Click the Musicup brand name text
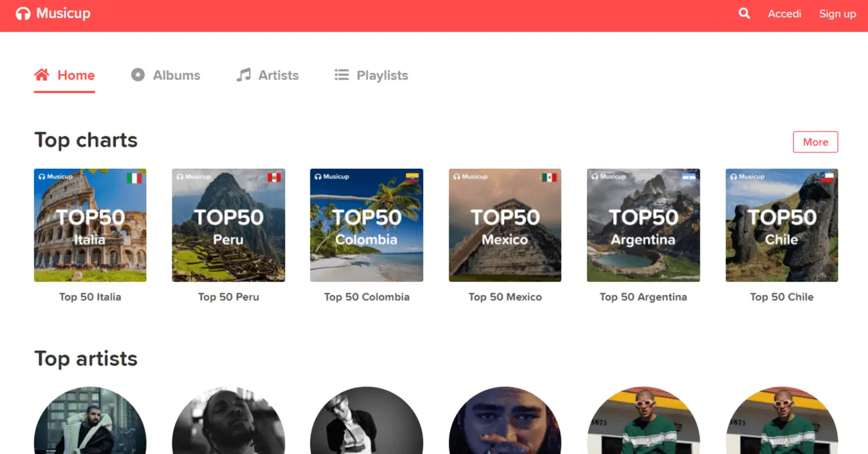 pyautogui.click(x=63, y=14)
